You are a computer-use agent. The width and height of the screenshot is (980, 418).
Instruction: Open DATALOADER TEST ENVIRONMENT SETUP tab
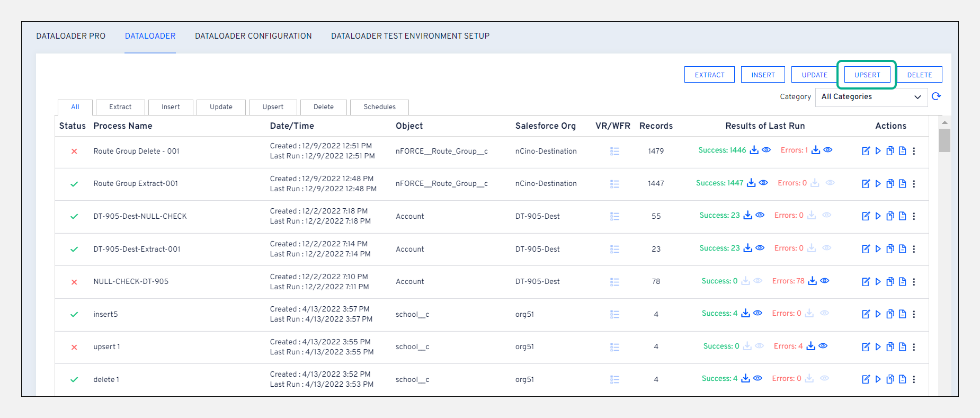[x=410, y=36]
